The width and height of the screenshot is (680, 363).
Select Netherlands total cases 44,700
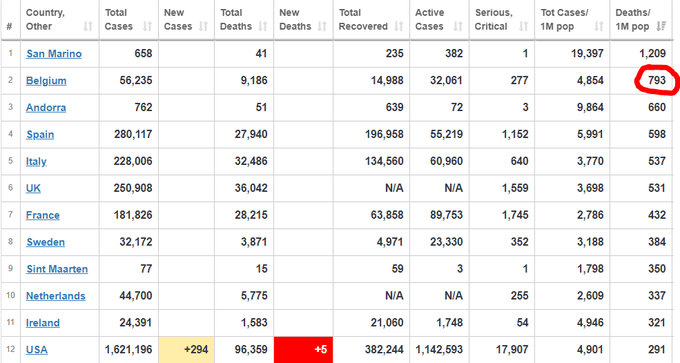[136, 295]
